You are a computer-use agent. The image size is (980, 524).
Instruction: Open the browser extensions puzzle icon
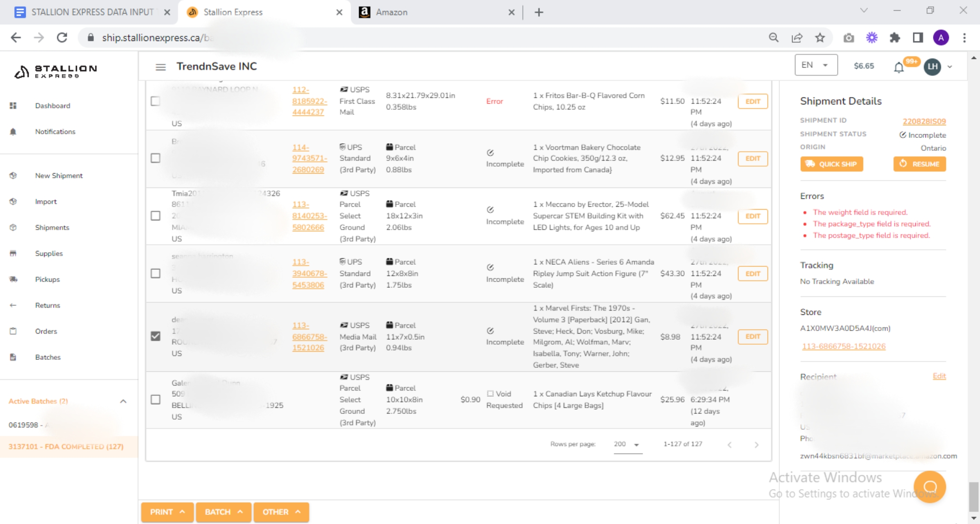[895, 38]
